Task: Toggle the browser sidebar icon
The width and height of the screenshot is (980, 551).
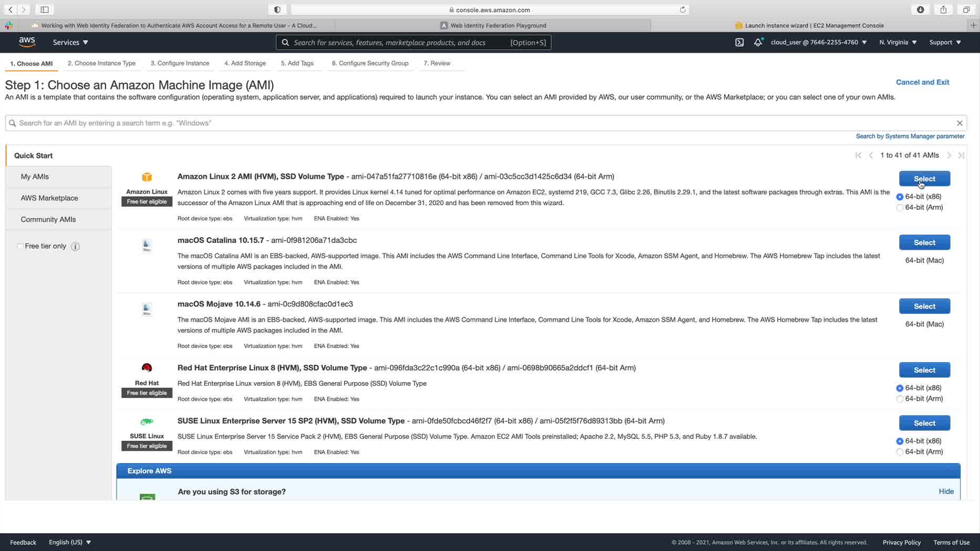Action: tap(45, 9)
